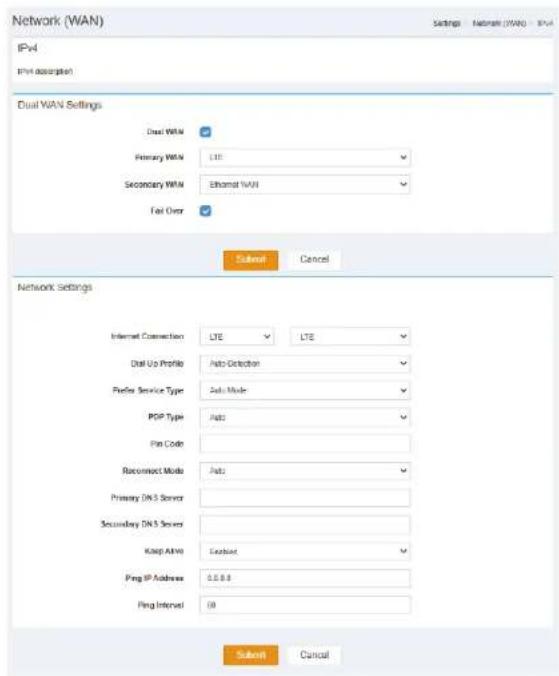This screenshot has height=676, width=559.
Task: Focus the Secondary DNS Server field
Action: pyautogui.click(x=305, y=525)
